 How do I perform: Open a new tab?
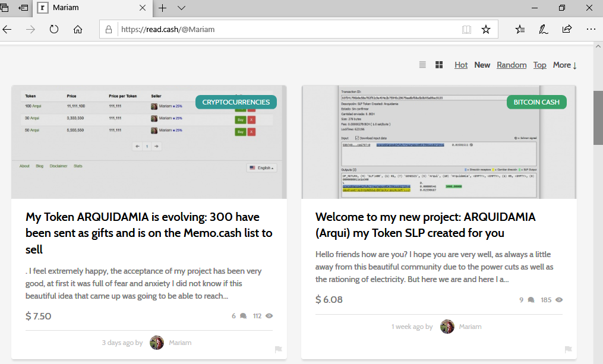pyautogui.click(x=163, y=8)
